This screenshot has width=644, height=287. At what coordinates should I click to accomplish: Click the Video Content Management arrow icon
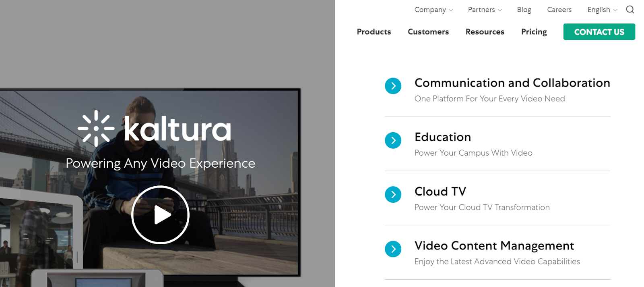393,249
